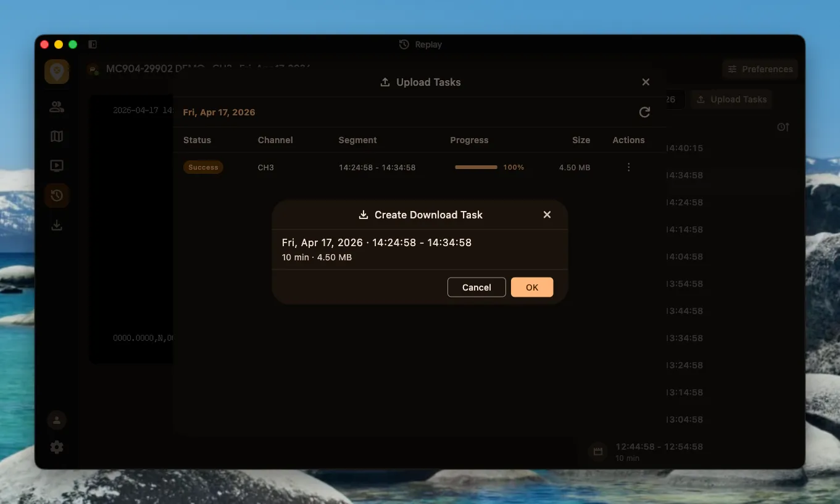Screen dimensions: 840x504
Task: Click the Upload Tasks button behind the panel
Action: (731, 99)
